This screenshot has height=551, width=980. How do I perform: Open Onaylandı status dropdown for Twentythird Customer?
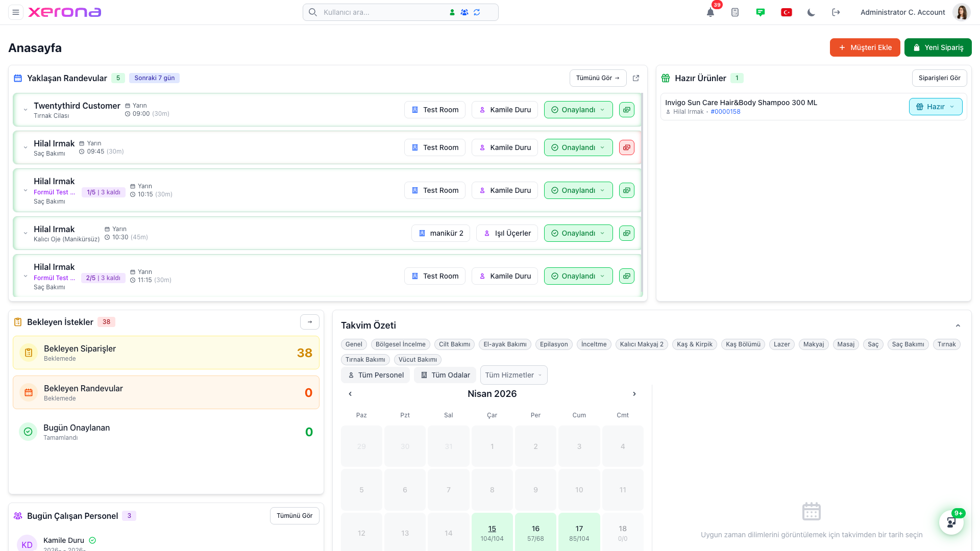pos(578,110)
